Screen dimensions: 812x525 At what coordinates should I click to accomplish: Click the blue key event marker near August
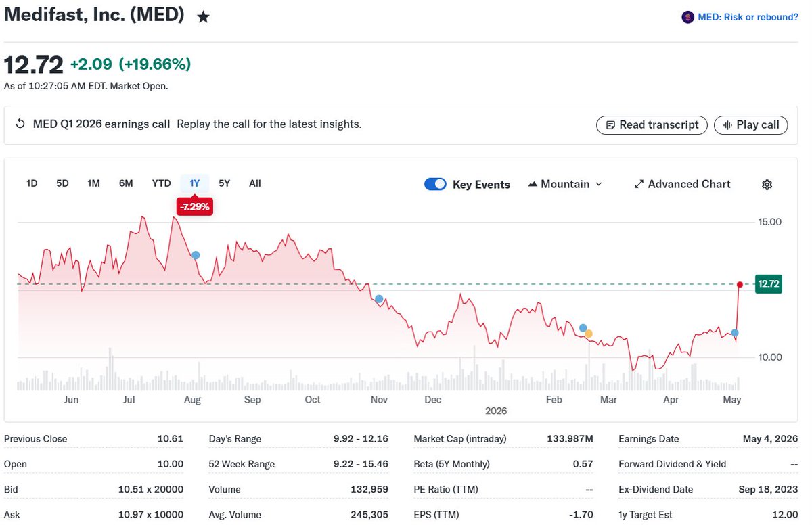(x=196, y=255)
